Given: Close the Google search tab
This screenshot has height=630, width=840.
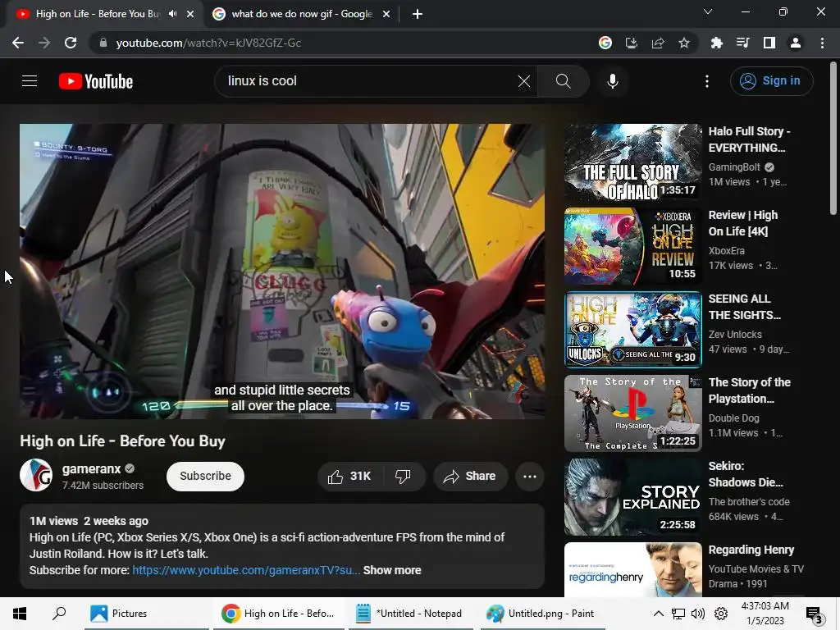Looking at the screenshot, I should click(386, 14).
